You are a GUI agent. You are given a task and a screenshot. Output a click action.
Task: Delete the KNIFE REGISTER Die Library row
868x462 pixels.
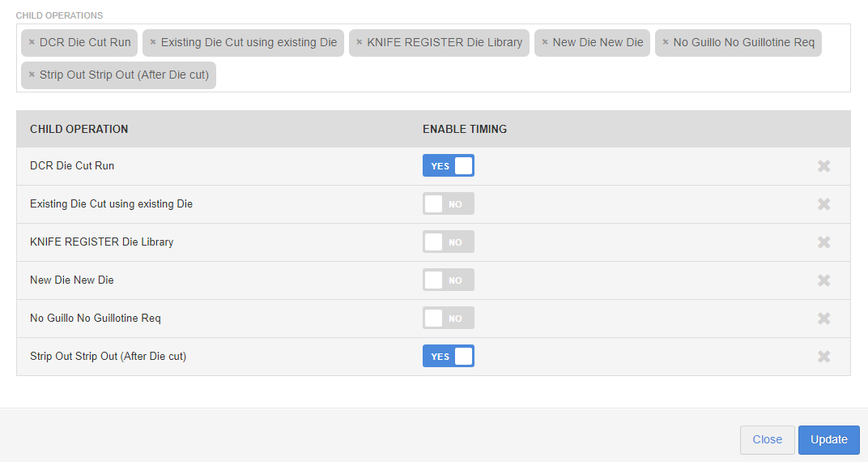pos(823,242)
